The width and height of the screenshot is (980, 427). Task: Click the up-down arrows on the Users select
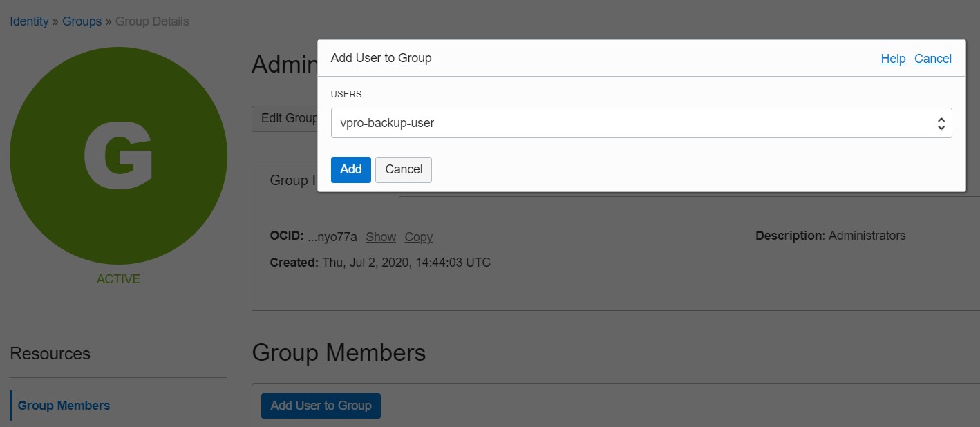pyautogui.click(x=941, y=124)
